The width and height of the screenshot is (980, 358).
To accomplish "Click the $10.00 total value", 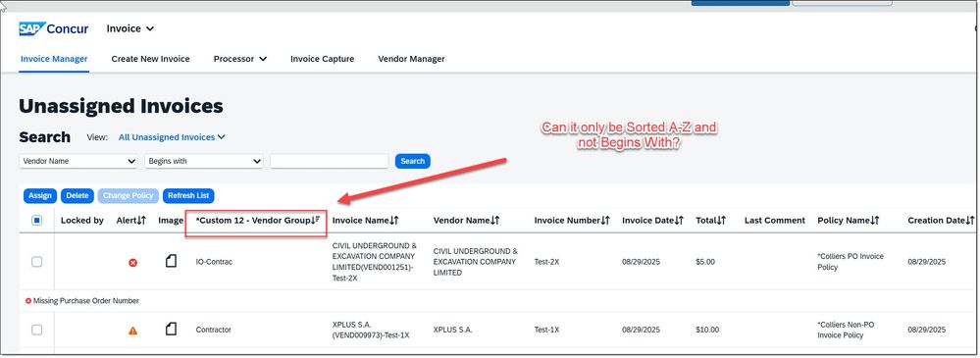I will pos(707,330).
